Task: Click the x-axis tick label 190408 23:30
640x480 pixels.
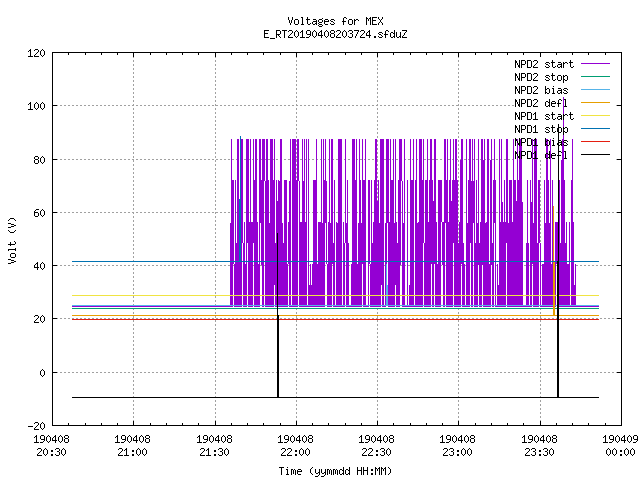Action: pyautogui.click(x=539, y=446)
